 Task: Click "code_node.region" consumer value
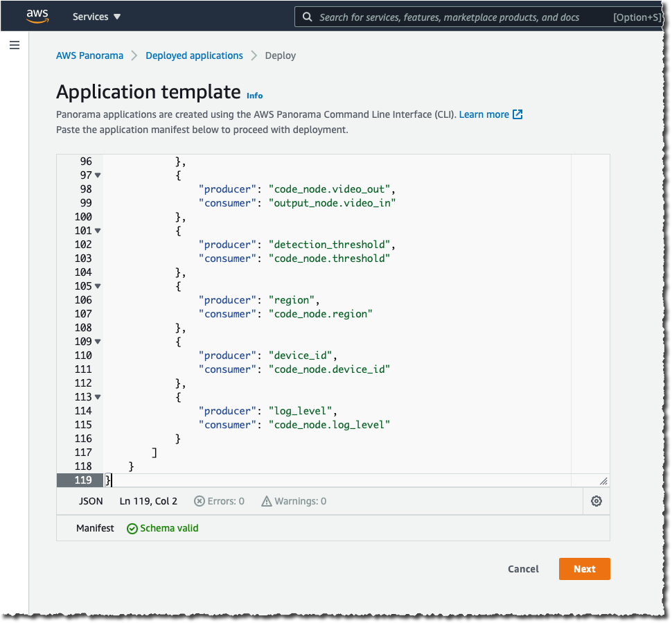[x=320, y=314]
